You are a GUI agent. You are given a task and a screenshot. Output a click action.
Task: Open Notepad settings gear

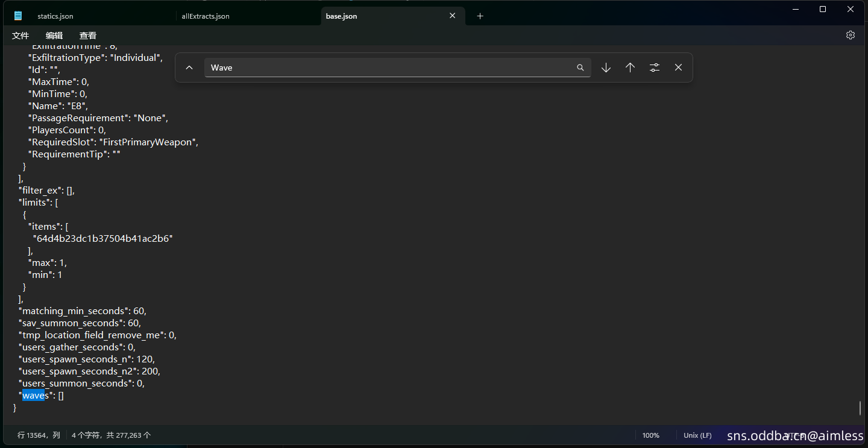850,35
